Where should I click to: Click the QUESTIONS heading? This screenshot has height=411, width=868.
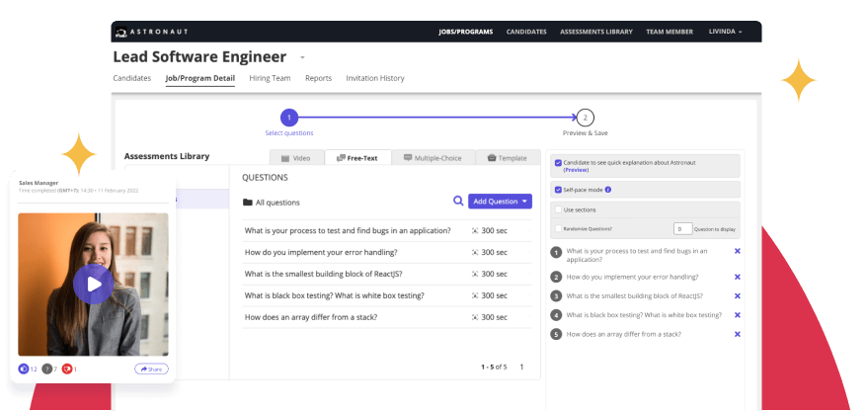click(265, 178)
